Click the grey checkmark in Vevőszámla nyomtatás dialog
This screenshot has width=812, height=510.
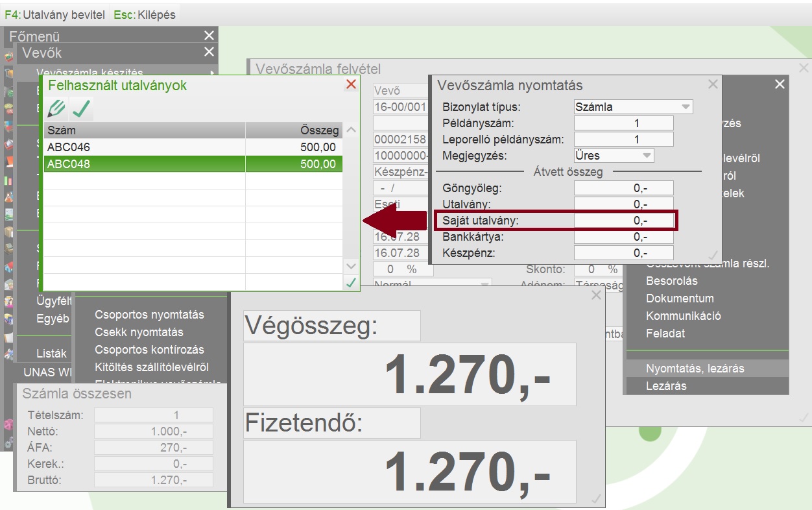[713, 256]
